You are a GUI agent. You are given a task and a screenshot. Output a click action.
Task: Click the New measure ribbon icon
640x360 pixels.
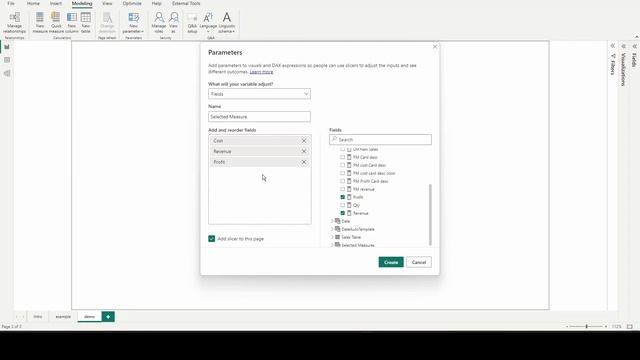[x=40, y=22]
